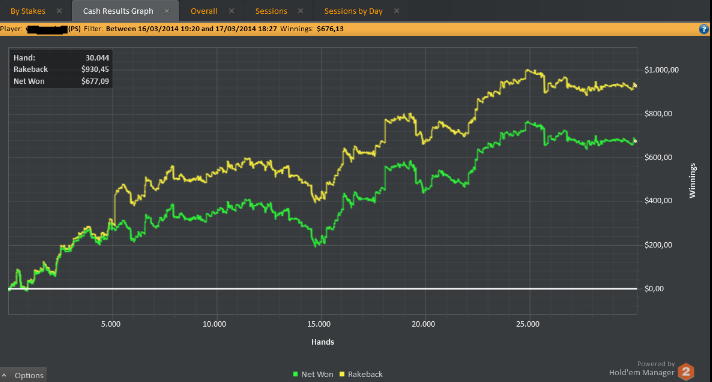
Task: Click the $0,00 axis label
Action: [x=654, y=288]
